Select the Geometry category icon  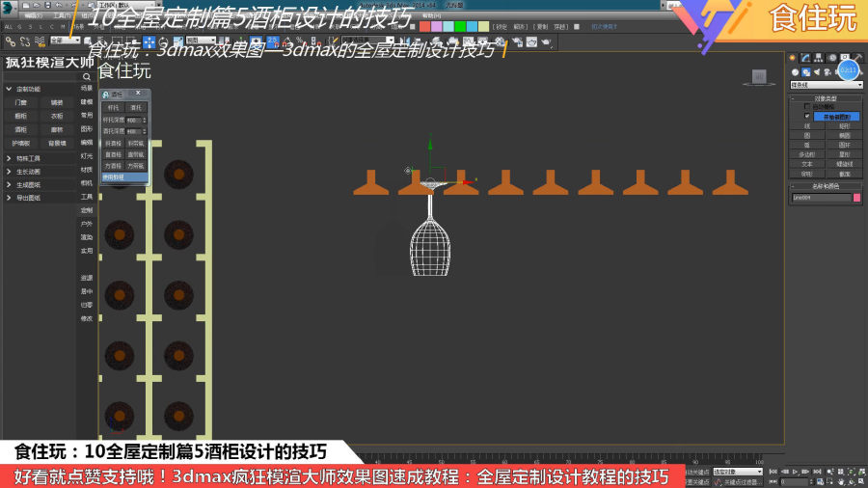click(x=795, y=72)
